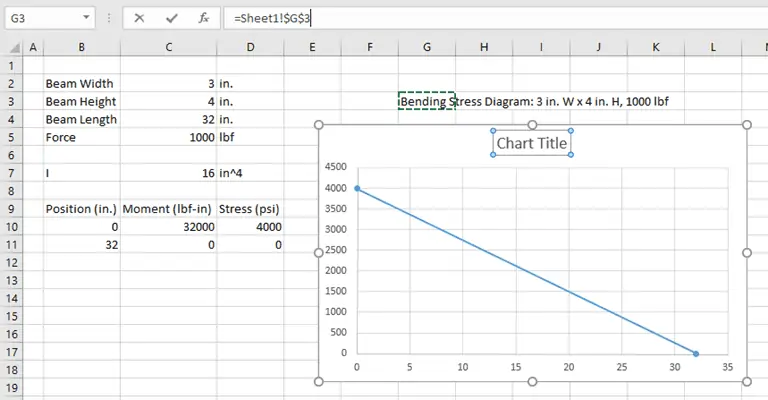
Task: Click the chart's top-center resize handle
Action: [532, 125]
